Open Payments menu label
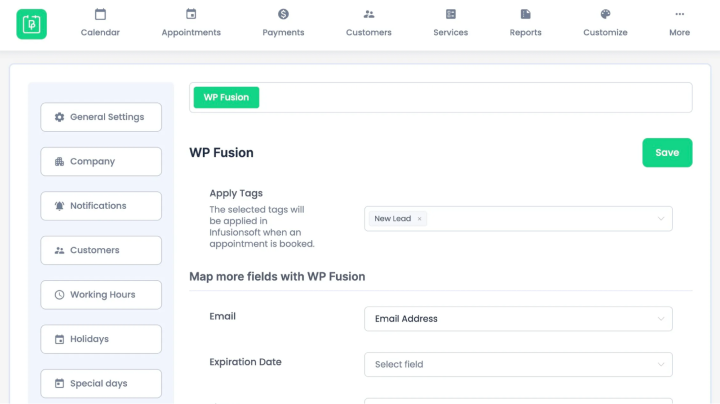Image resolution: width=720 pixels, height=404 pixels. coord(283,33)
